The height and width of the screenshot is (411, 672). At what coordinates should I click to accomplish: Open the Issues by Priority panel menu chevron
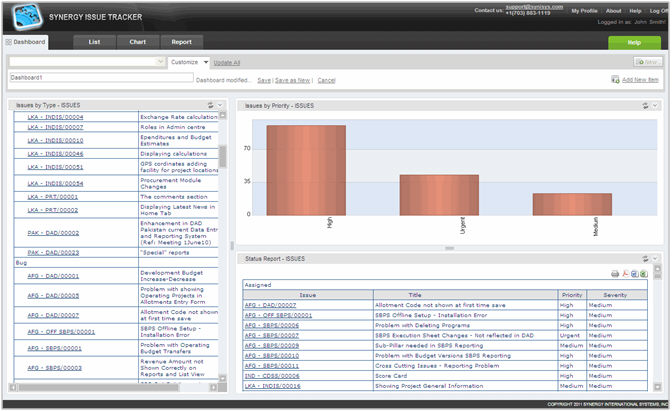point(655,105)
